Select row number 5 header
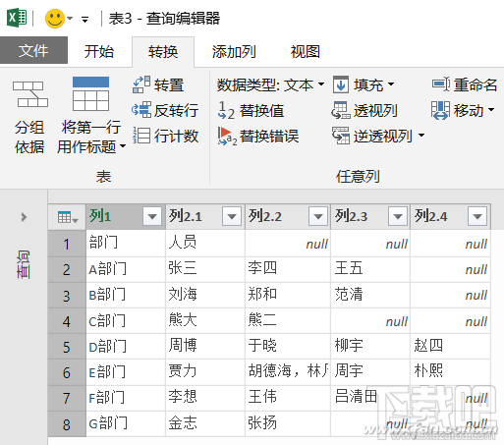The height and width of the screenshot is (445, 504). pyautogui.click(x=67, y=347)
